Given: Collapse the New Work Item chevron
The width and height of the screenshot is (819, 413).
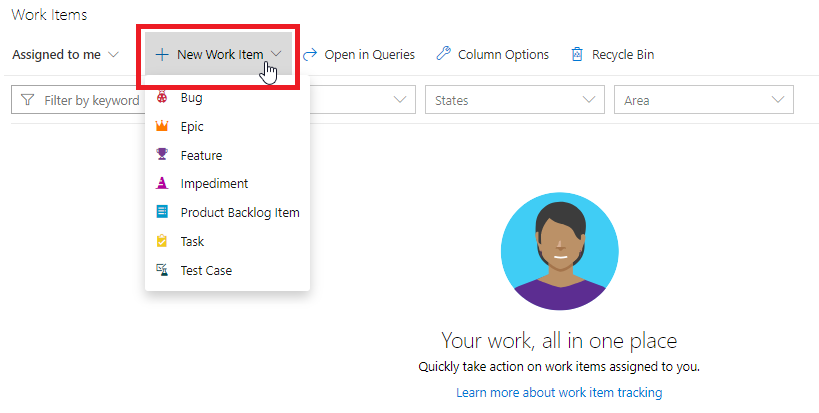Looking at the screenshot, I should click(276, 54).
